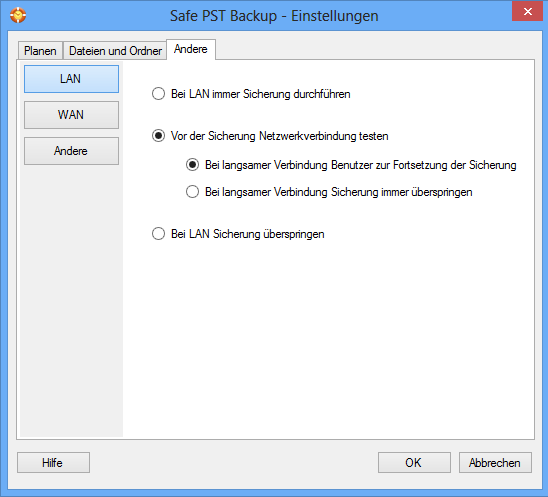The height and width of the screenshot is (497, 548).
Task: Open the WAN section in sidebar
Action: [71, 115]
